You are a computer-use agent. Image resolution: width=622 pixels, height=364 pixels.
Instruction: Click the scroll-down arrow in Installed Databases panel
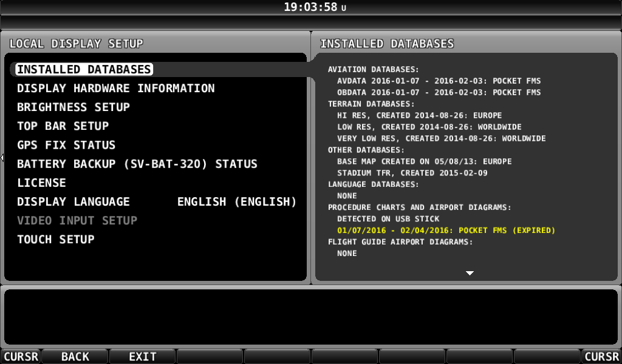[469, 273]
